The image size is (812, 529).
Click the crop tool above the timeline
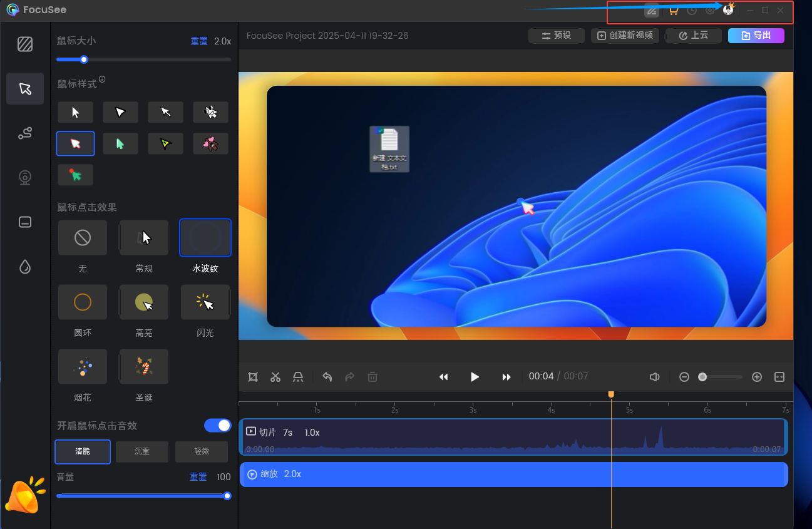[x=253, y=377]
